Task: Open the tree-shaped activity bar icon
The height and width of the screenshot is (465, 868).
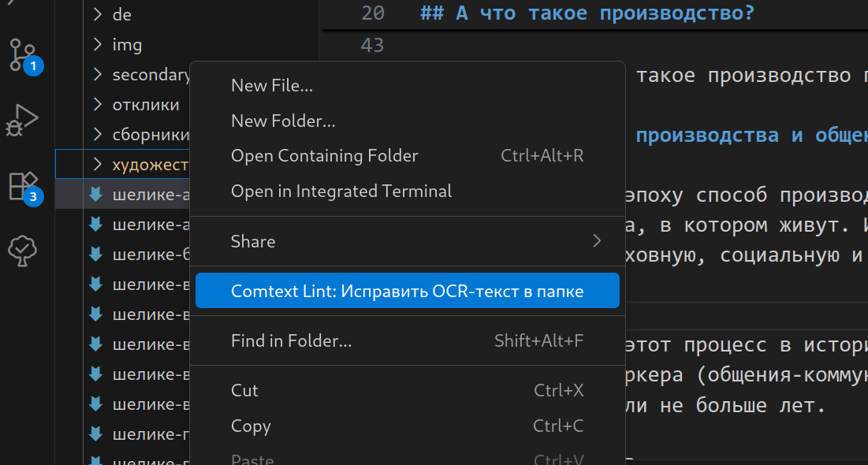Action: [23, 251]
